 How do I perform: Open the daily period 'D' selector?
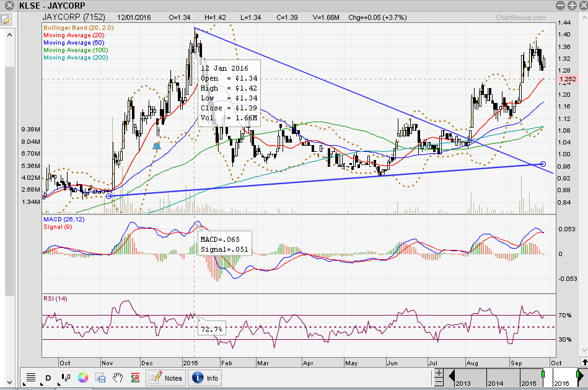click(x=48, y=378)
